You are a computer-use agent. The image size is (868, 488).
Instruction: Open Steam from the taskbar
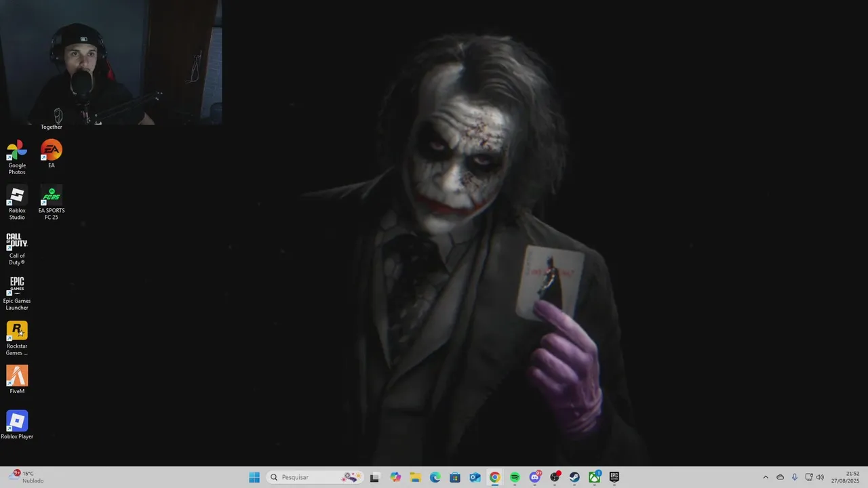574,477
